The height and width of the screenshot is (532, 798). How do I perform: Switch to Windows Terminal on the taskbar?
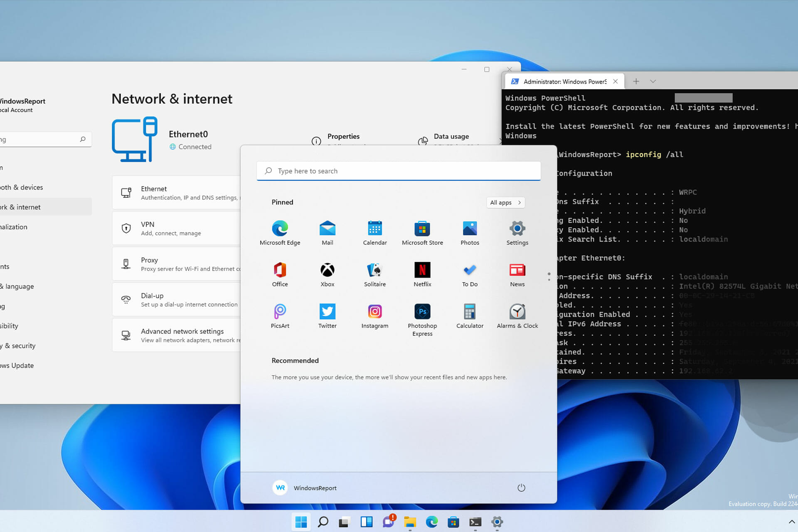[x=475, y=522]
